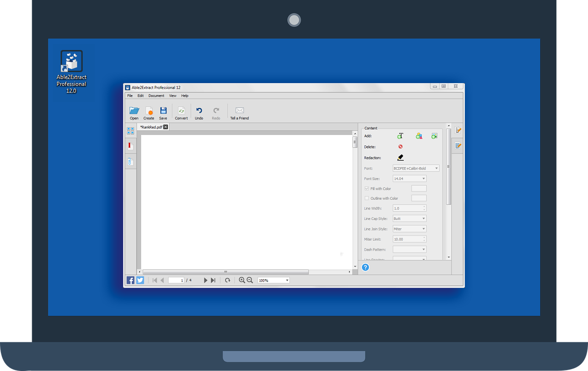This screenshot has width=588, height=371.
Task: Click the current page number field
Action: [x=176, y=280]
